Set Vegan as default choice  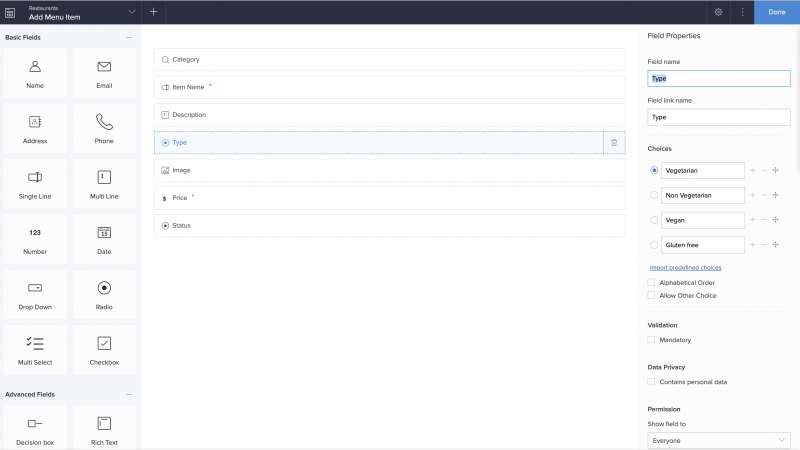point(654,220)
